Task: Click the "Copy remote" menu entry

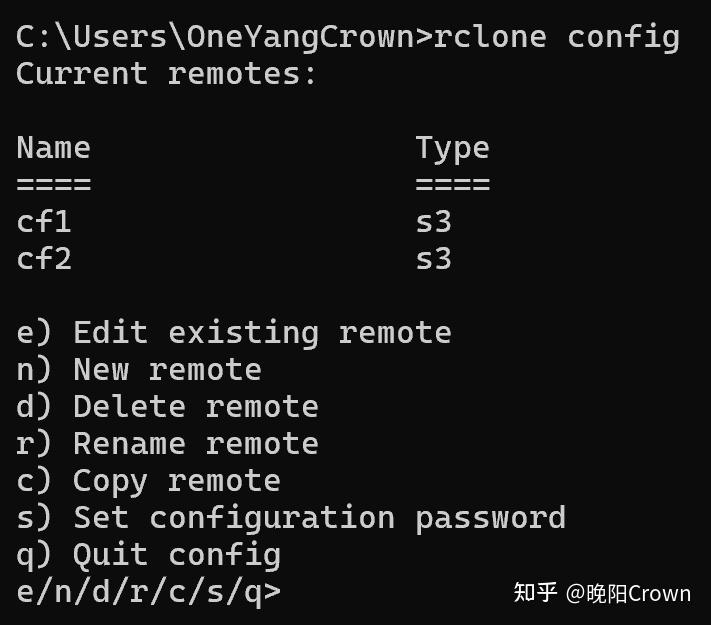Action: tap(148, 481)
